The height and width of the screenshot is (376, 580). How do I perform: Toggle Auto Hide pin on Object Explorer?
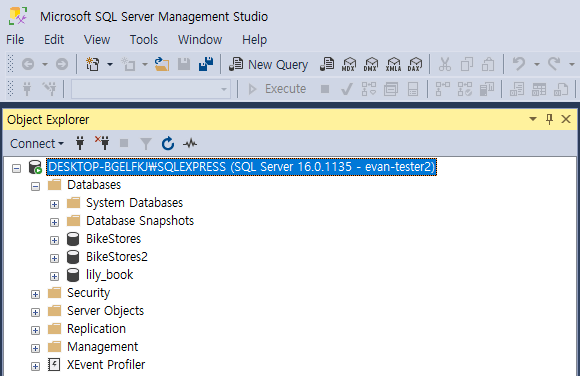tap(549, 119)
